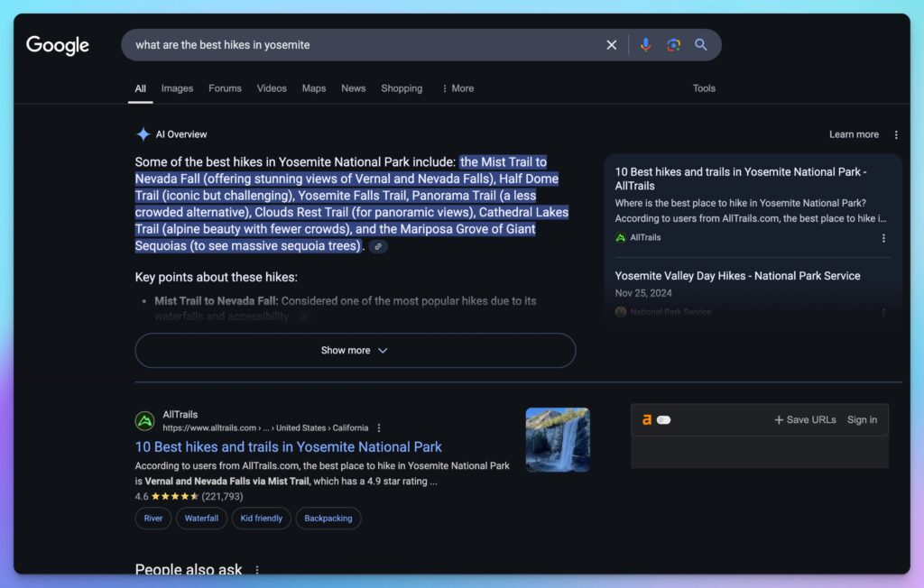Click the Google logo
Image resolution: width=924 pixels, height=588 pixels.
point(57,45)
